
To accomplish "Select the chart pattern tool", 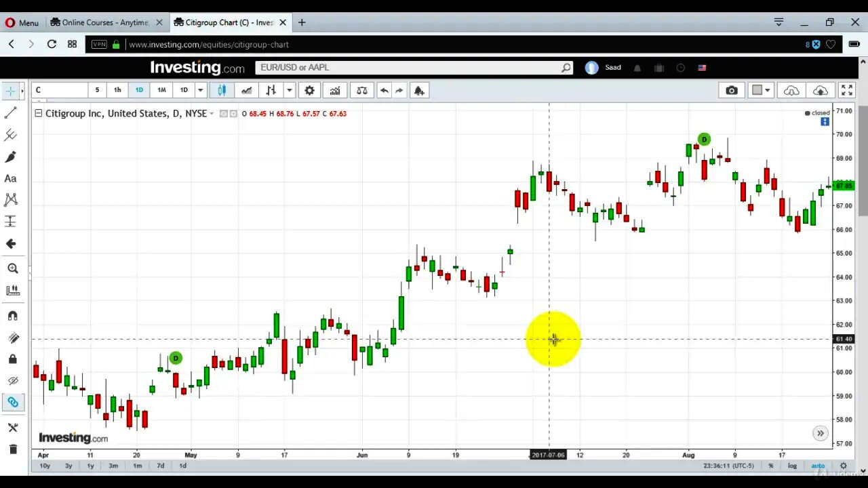I will [11, 200].
